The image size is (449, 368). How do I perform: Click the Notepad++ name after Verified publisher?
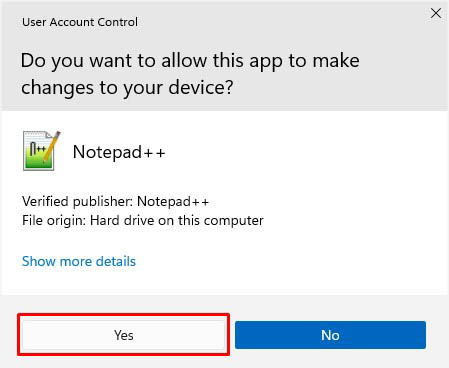click(173, 202)
